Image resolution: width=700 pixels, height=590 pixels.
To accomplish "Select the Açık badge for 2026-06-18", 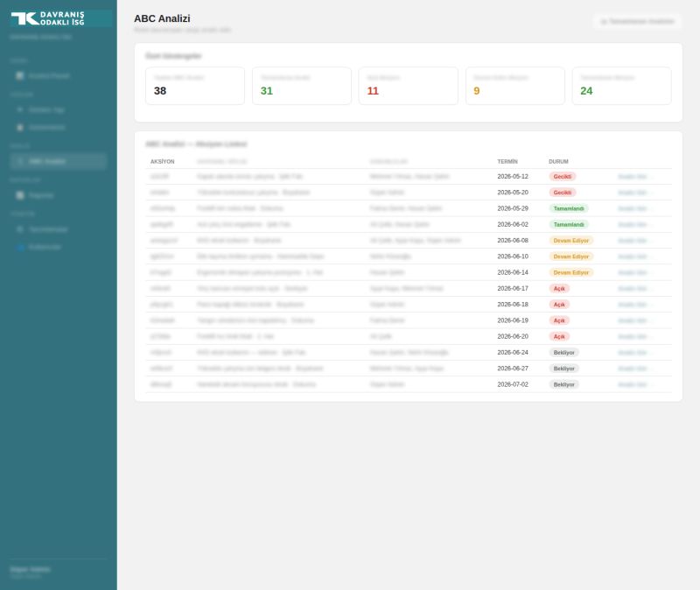I will coord(559,305).
